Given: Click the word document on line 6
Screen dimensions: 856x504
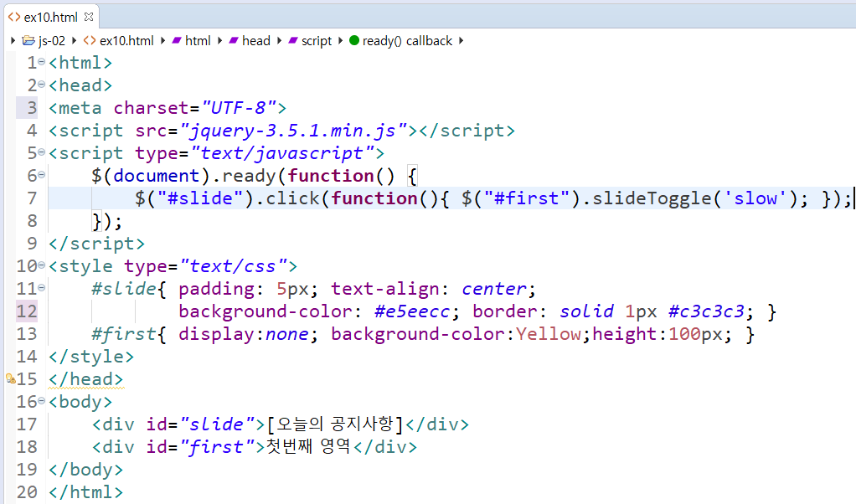Looking at the screenshot, I should [x=157, y=176].
